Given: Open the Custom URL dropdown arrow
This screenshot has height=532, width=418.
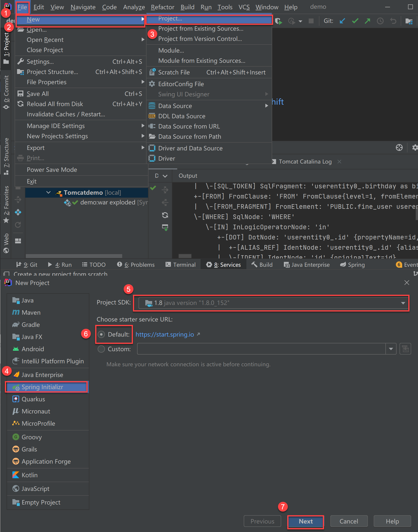Looking at the screenshot, I should (x=391, y=349).
